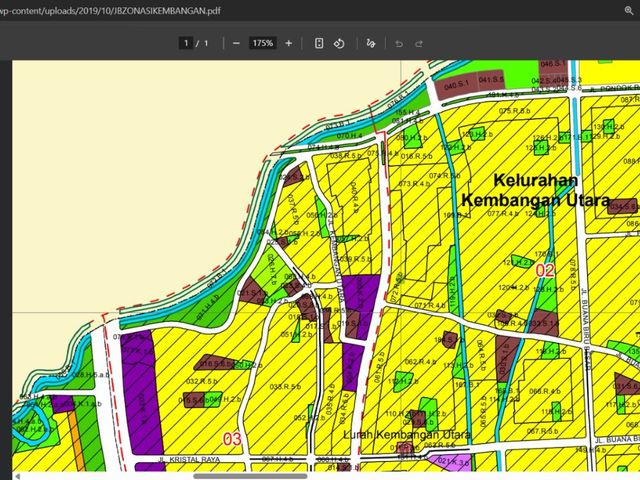640x480 pixels.
Task: Undo the last annotation
Action: (399, 44)
